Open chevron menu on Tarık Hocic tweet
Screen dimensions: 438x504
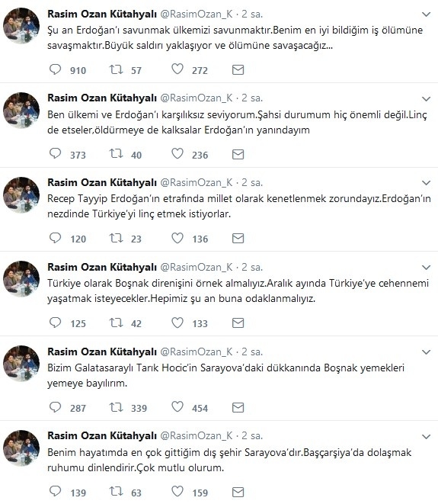(426, 352)
